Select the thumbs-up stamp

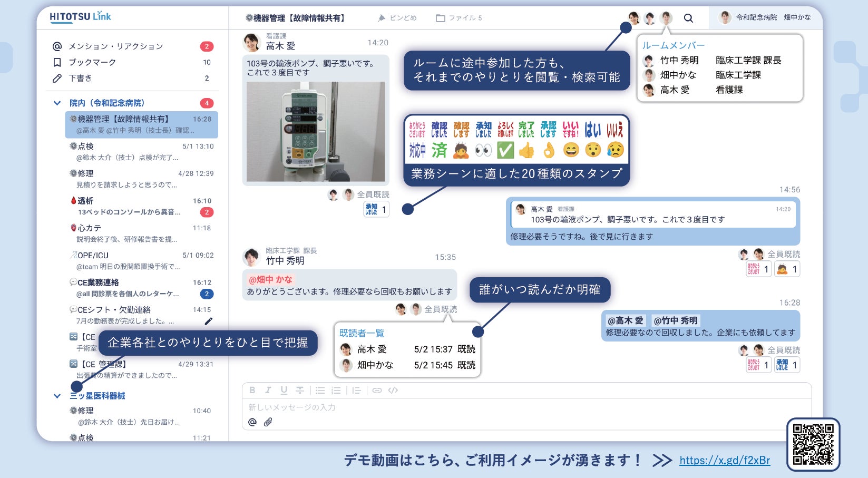point(526,151)
